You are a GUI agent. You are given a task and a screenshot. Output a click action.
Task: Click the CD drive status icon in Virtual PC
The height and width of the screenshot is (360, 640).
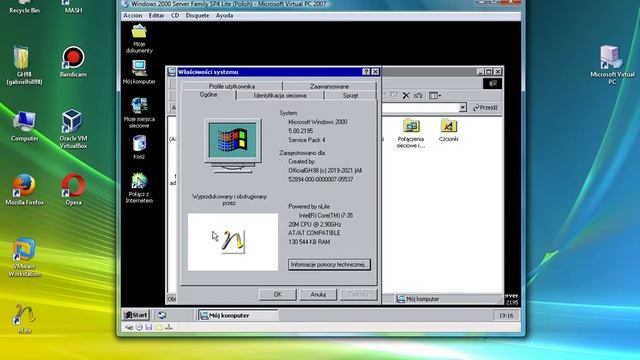pos(139,327)
